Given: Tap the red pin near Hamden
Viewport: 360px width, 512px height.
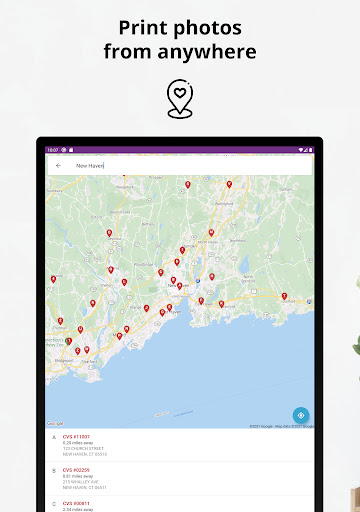Looking at the screenshot, I should [182, 250].
